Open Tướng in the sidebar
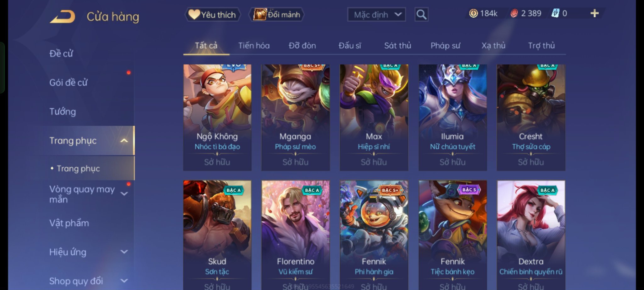The image size is (644, 290). [63, 111]
